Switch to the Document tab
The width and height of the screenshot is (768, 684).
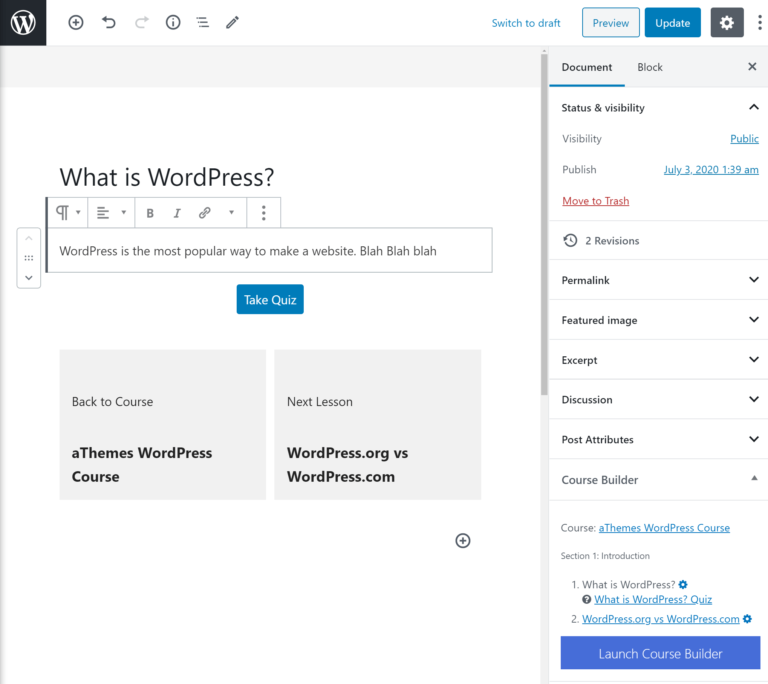[586, 67]
